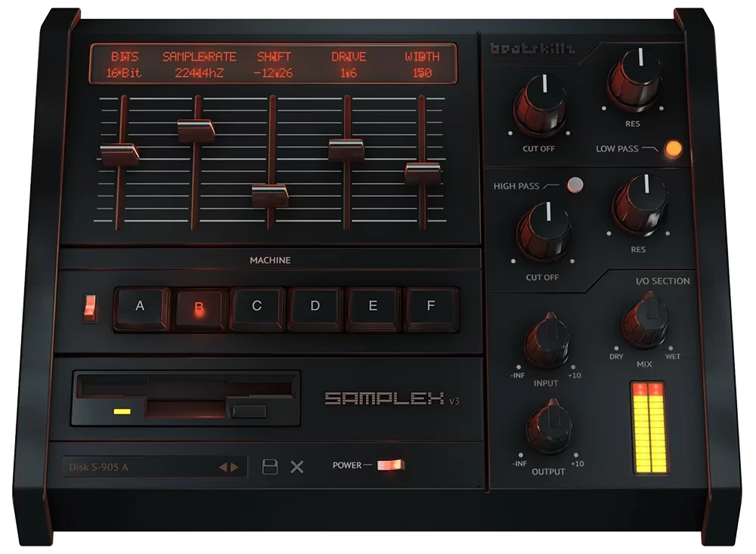This screenshot has width=756, height=554.
Task: Click the SHIFT fader handle
Action: pos(270,195)
